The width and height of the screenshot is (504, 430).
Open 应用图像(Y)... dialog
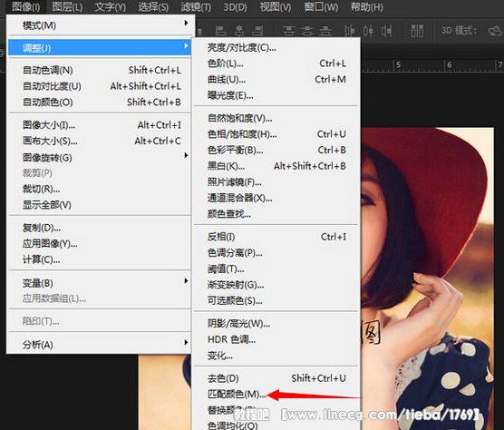pos(99,244)
